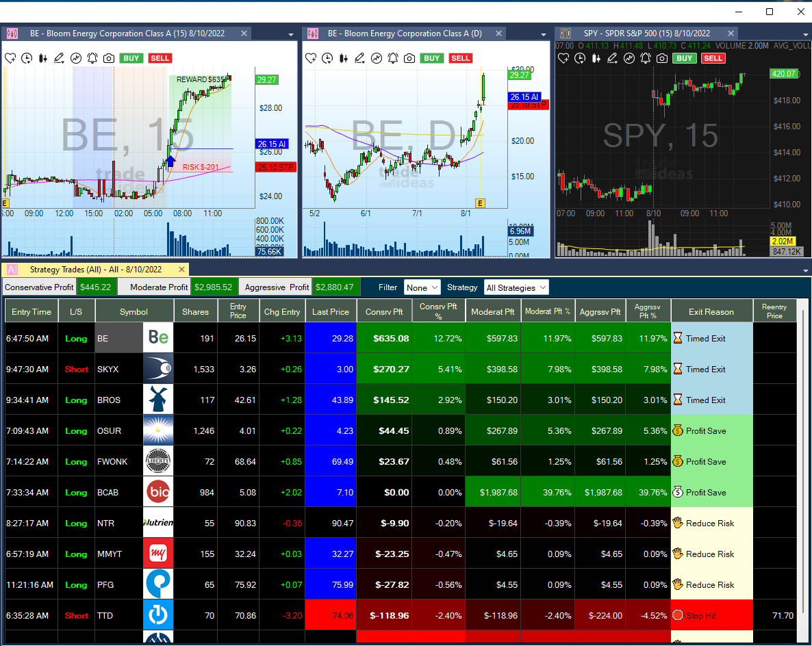The width and height of the screenshot is (812, 646).
Task: Click Timed Exit hourglass icon in BE row
Action: tap(678, 339)
